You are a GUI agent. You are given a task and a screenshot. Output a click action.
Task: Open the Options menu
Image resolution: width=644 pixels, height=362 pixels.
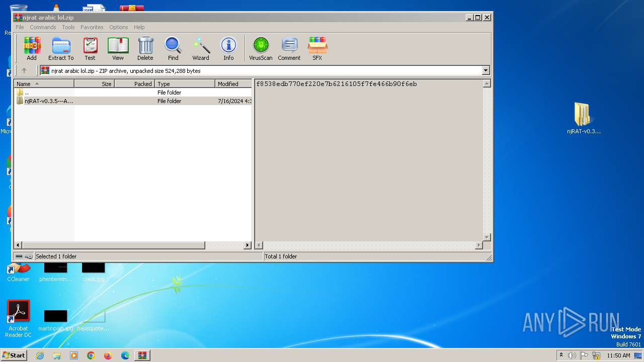coord(119,27)
